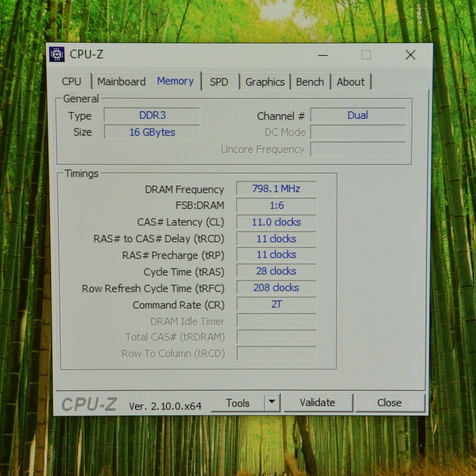Click the 2T Command Rate value
The height and width of the screenshot is (476, 476).
click(x=276, y=304)
